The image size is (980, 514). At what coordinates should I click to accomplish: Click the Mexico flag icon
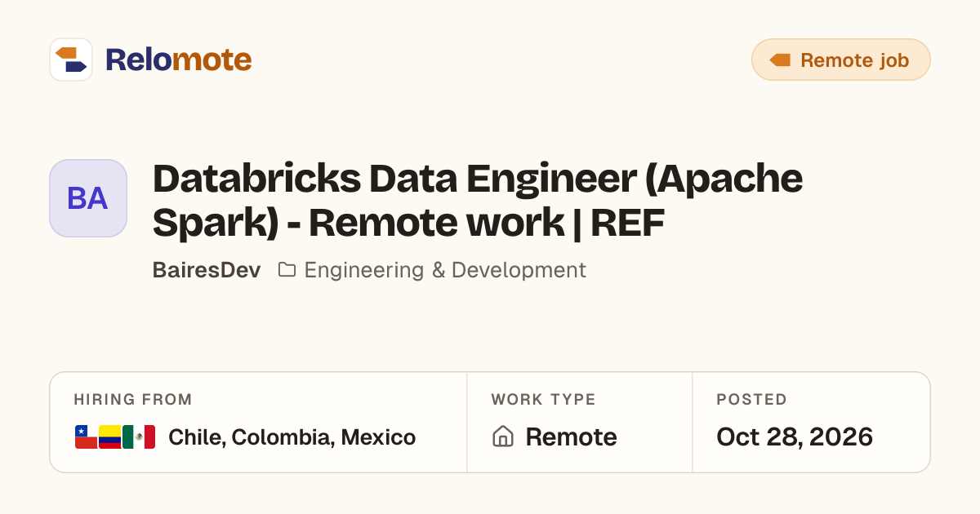pos(139,437)
